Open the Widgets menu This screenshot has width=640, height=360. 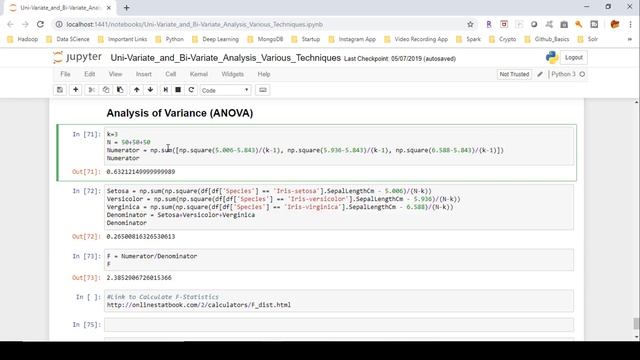pos(233,74)
